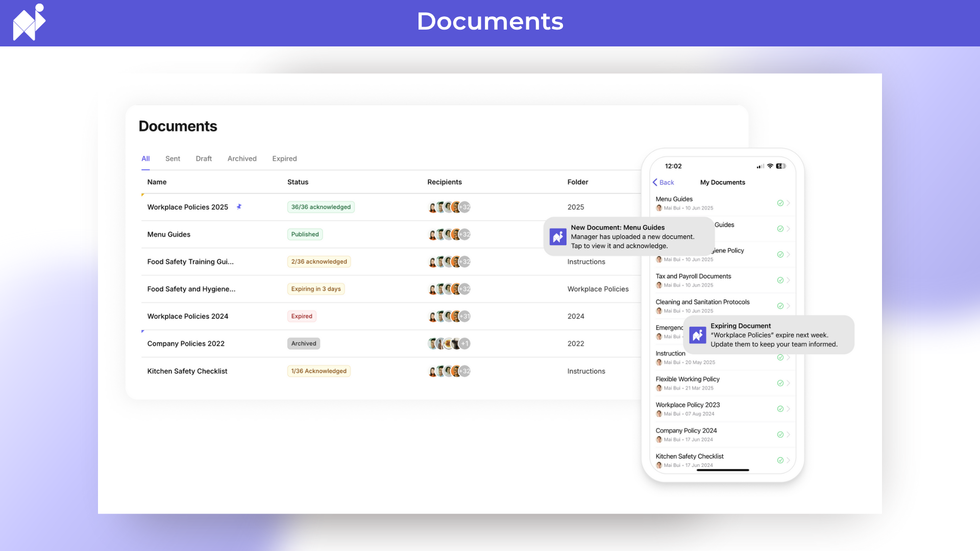
Task: Click the New Document notification app icon
Action: pyautogui.click(x=558, y=237)
